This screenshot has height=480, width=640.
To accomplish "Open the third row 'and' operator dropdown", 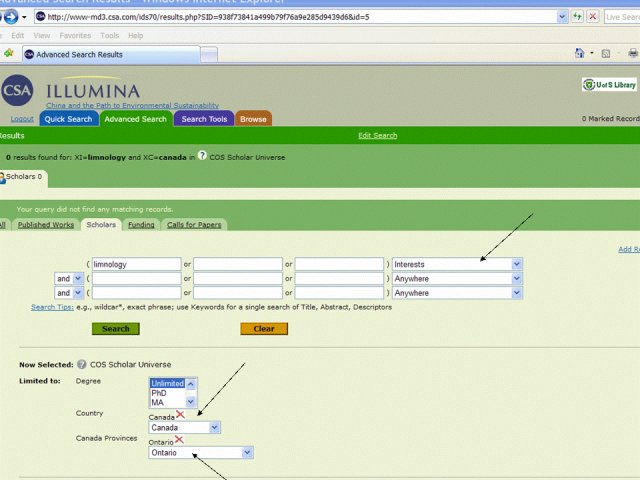I will click(78, 293).
